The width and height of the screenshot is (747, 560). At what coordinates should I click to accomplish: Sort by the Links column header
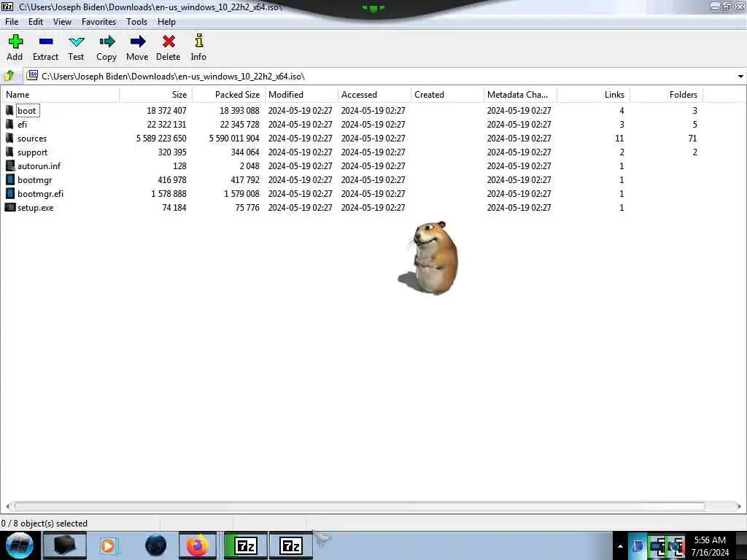pos(593,94)
